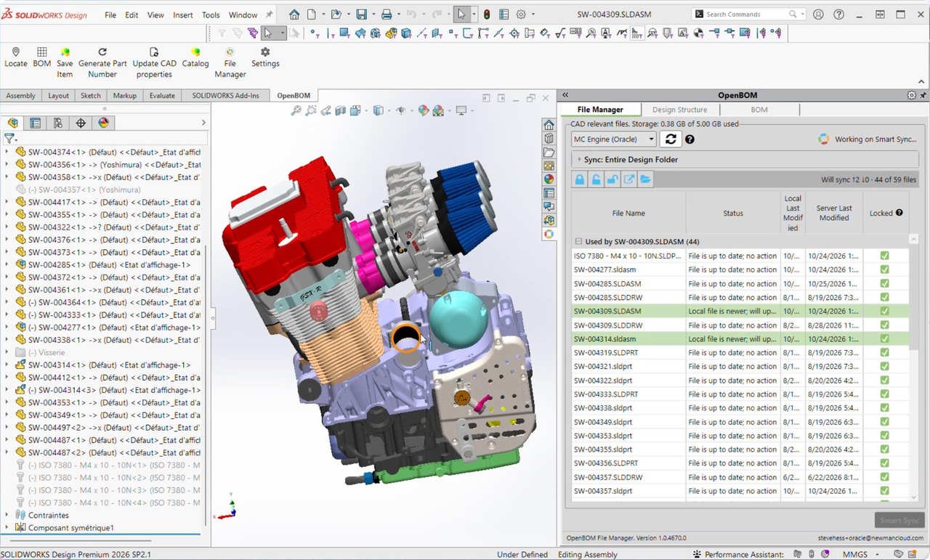Switch to the Design Structure tab

point(679,110)
